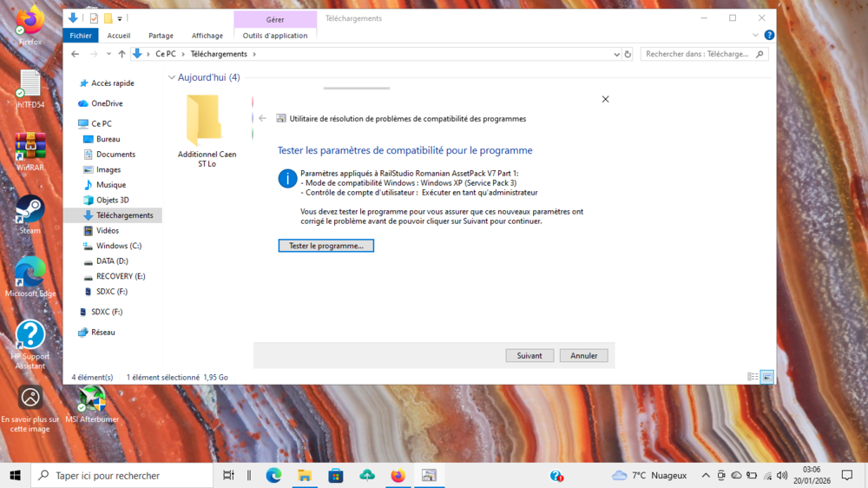The image size is (868, 488).
Task: Open File Explorer taskbar icon
Action: pyautogui.click(x=305, y=475)
